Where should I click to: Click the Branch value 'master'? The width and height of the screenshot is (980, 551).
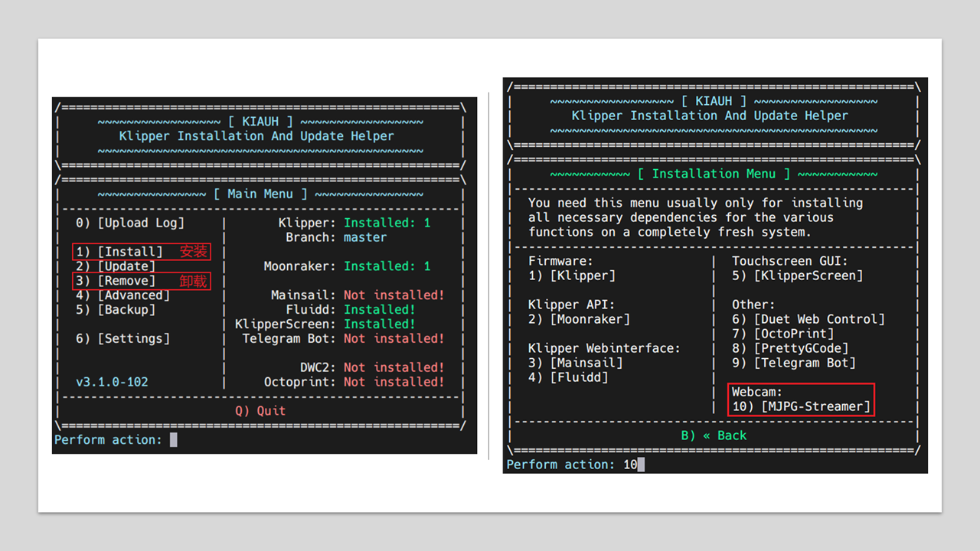tap(365, 237)
